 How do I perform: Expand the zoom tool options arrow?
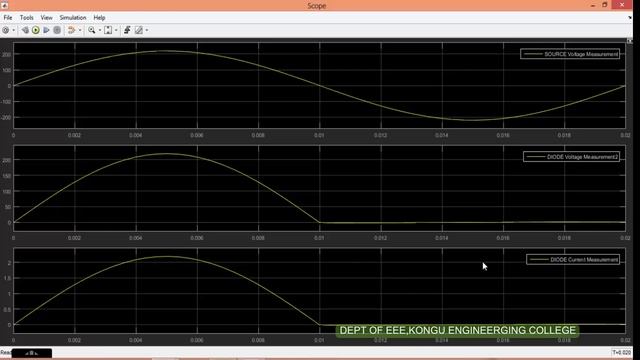pyautogui.click(x=100, y=30)
